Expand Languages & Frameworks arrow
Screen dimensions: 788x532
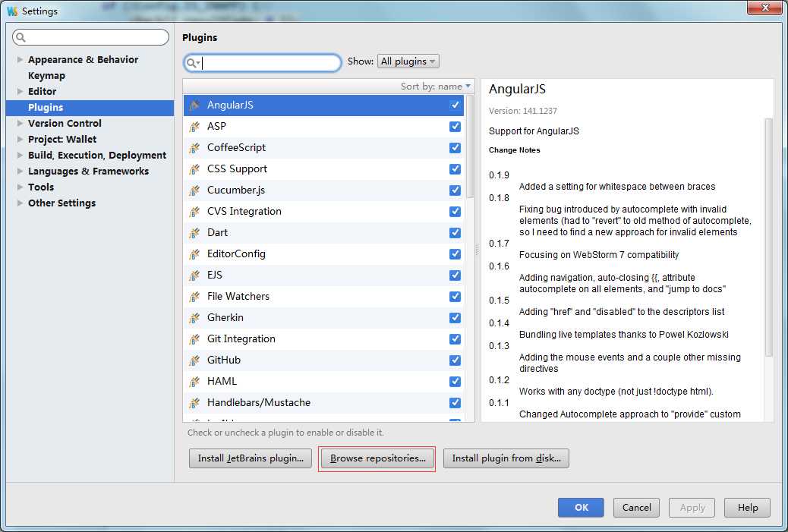click(20, 171)
